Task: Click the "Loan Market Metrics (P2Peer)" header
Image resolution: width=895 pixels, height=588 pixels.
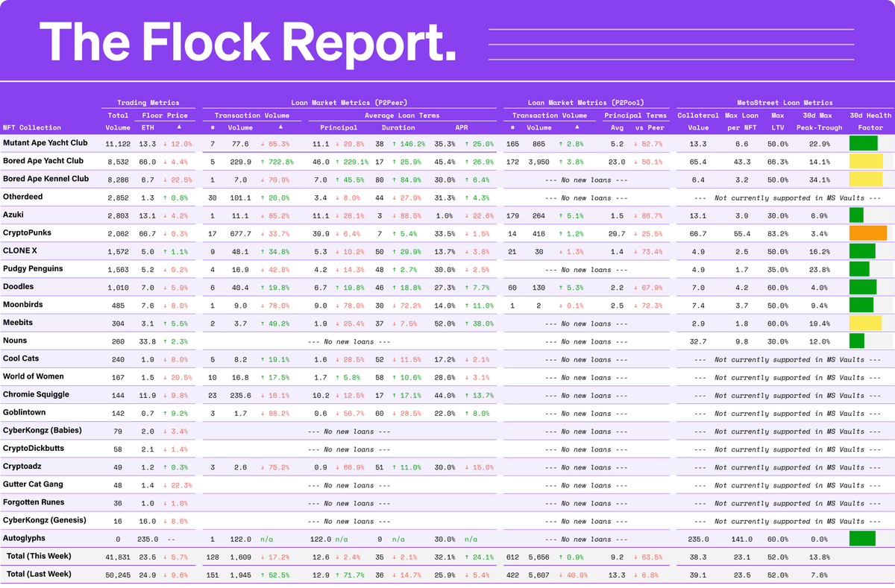Action: [349, 103]
